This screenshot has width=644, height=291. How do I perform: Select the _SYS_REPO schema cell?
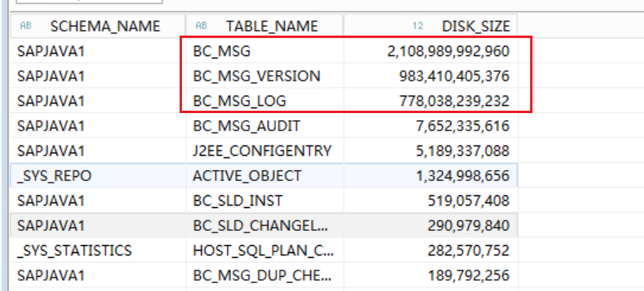pos(98,176)
